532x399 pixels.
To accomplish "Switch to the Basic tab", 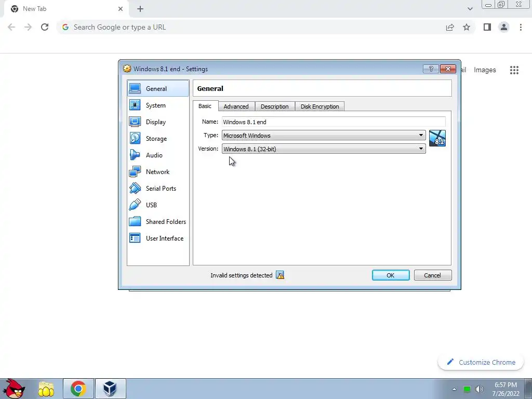I will pyautogui.click(x=205, y=106).
